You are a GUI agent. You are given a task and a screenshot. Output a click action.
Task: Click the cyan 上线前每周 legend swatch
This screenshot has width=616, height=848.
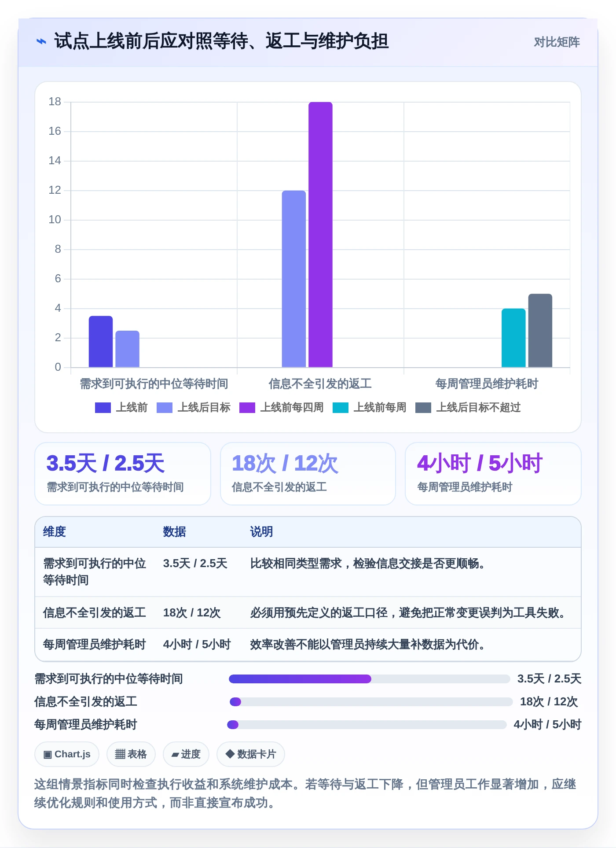[x=341, y=408]
